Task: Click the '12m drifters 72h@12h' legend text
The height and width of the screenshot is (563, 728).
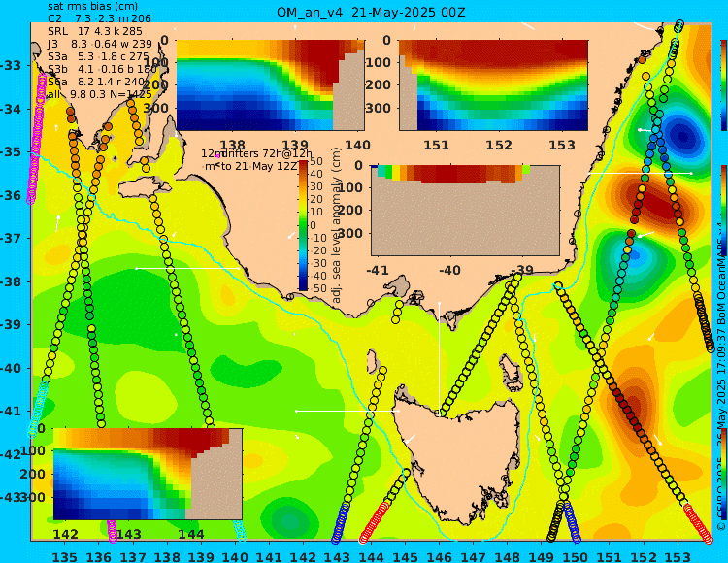Action: point(257,153)
